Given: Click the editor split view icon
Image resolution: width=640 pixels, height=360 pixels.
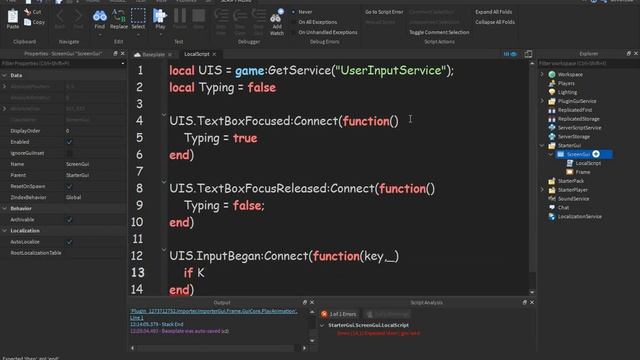Looking at the screenshot, I should click(528, 54).
